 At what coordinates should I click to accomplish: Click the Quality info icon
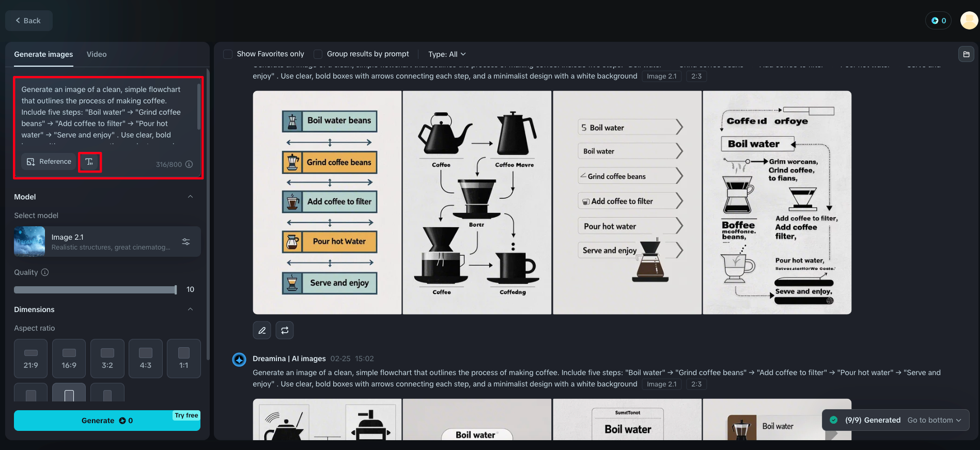[x=45, y=272]
